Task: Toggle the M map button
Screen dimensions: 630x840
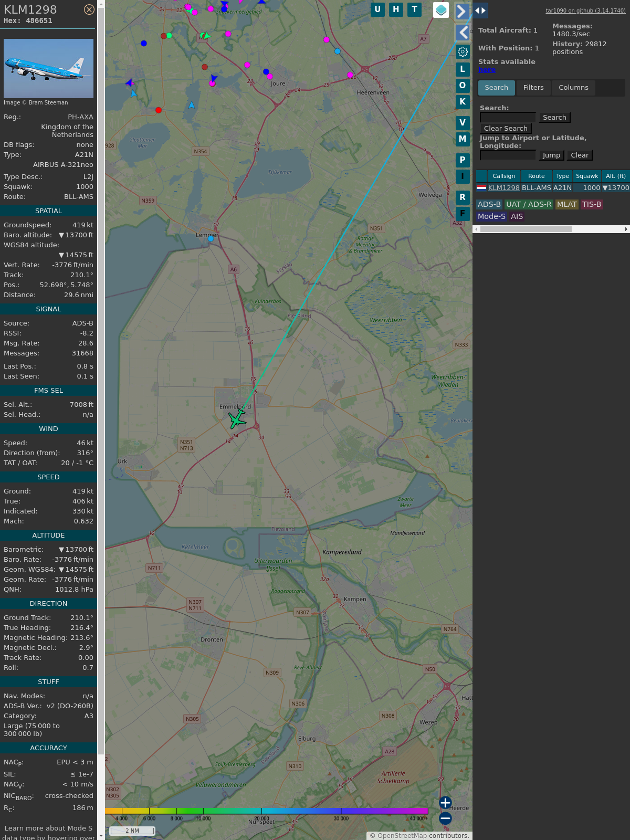Action: pos(463,139)
